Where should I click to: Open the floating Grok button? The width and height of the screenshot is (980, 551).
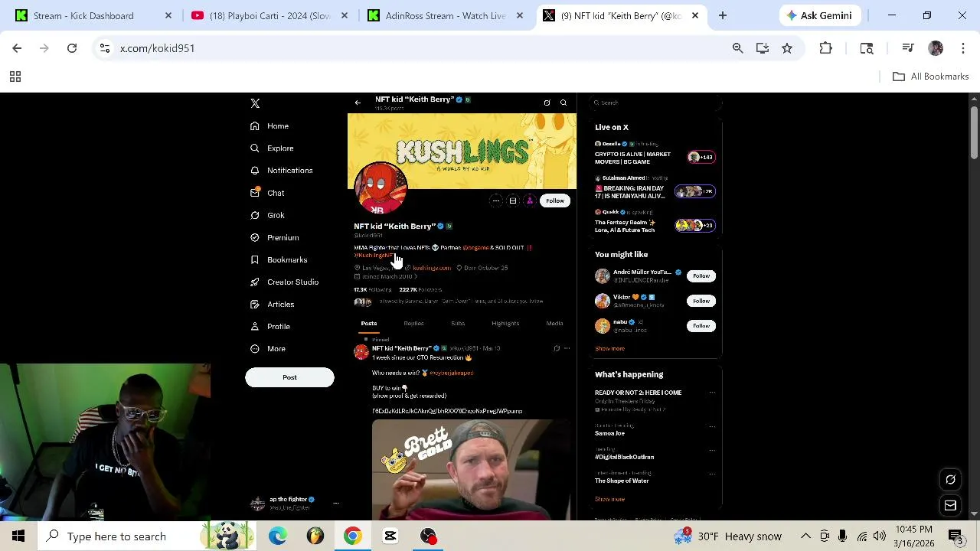[950, 480]
